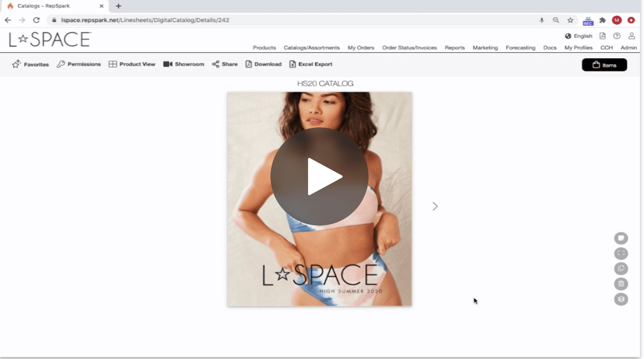Download the catalog
This screenshot has width=644, height=359.
(x=263, y=64)
